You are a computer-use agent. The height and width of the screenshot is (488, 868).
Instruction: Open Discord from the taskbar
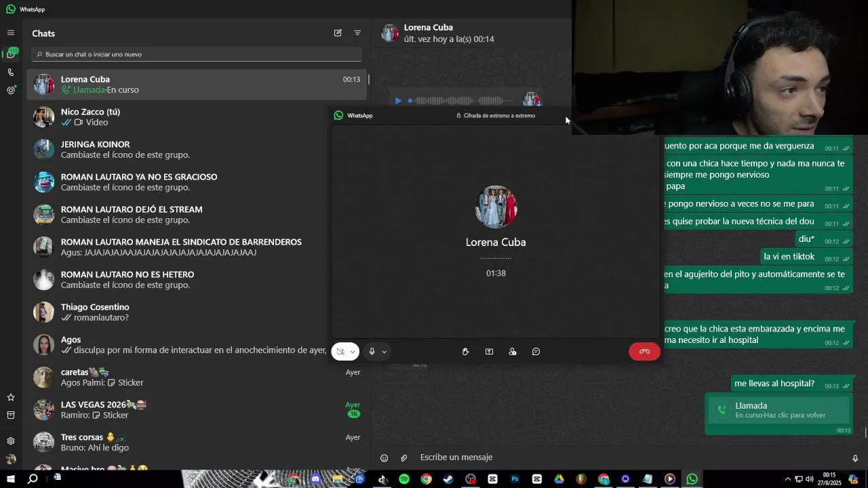315,479
